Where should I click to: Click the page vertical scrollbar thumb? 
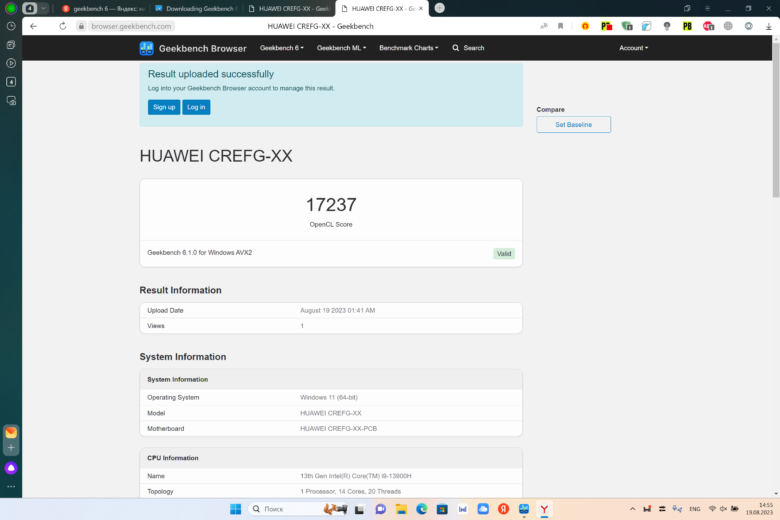pos(776,119)
